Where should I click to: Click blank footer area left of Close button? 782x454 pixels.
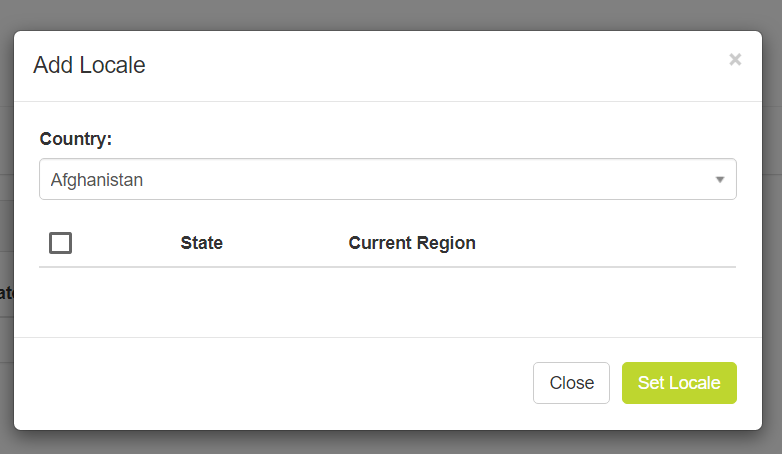tap(270, 383)
